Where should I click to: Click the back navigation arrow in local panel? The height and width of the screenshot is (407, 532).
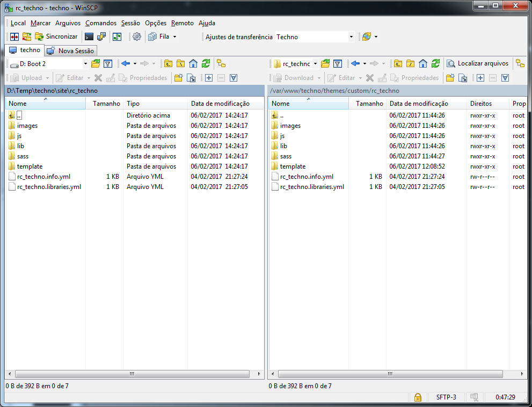click(x=125, y=64)
